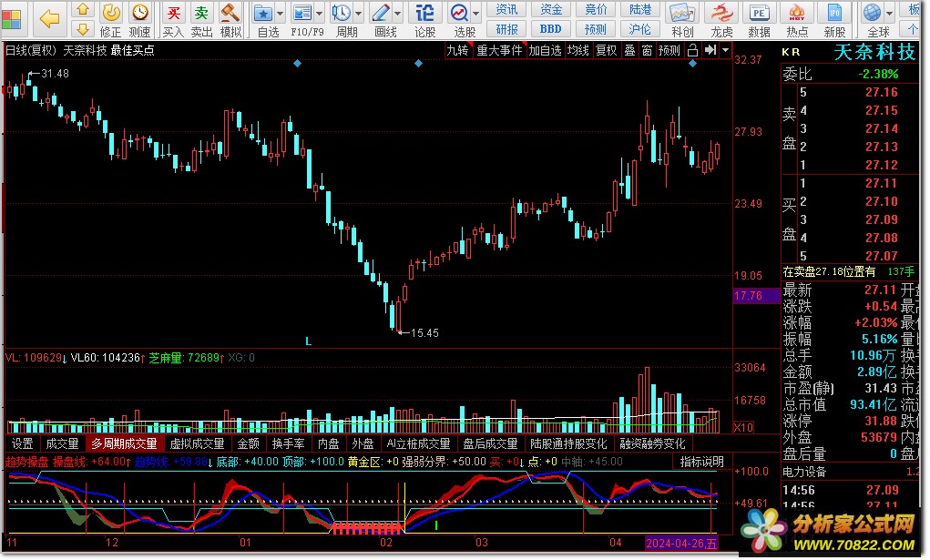Toggle the 复权 adjustment option

(x=606, y=50)
